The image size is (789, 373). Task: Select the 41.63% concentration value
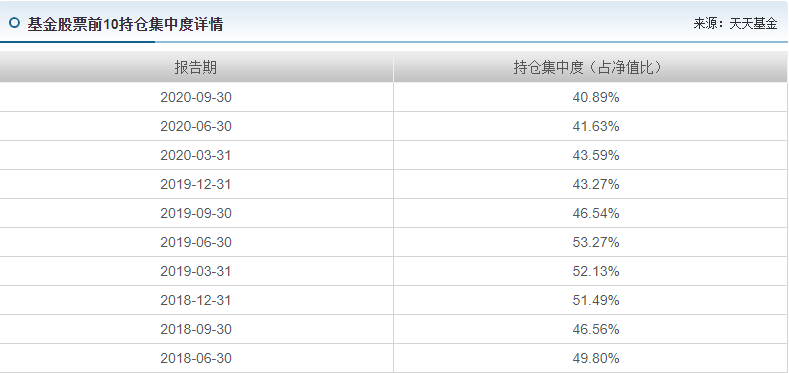coord(596,126)
